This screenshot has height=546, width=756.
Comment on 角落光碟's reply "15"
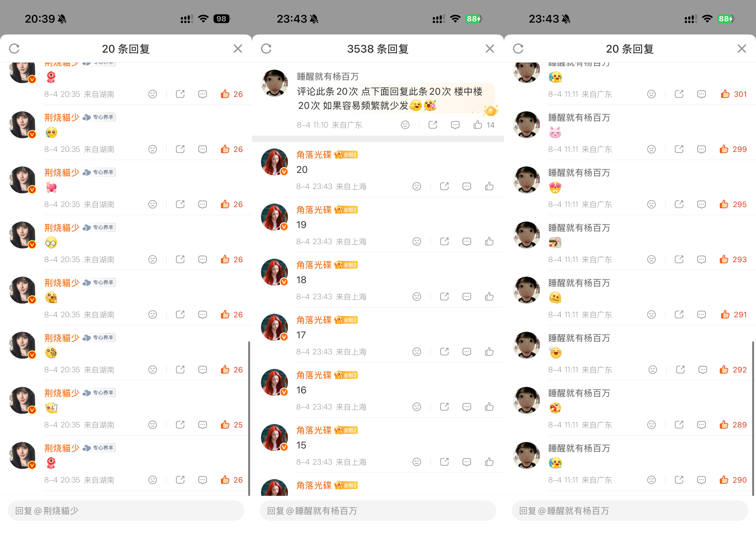click(x=467, y=462)
